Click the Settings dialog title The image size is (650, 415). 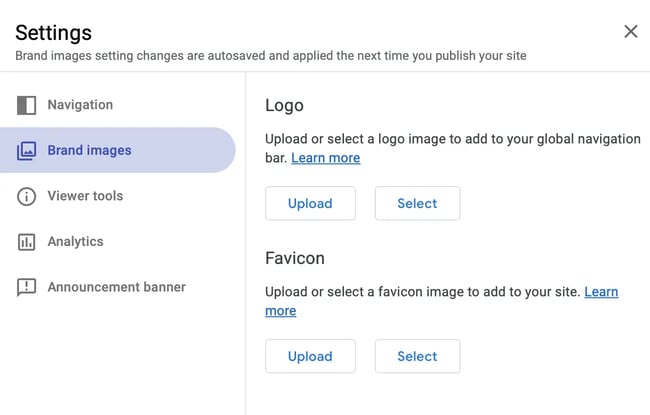(53, 33)
